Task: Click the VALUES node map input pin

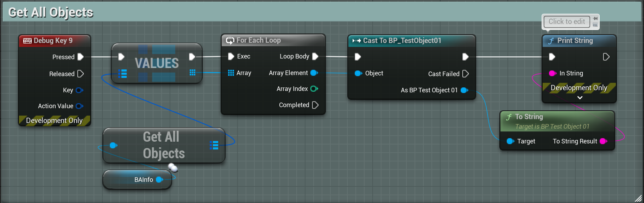Action: pos(122,74)
